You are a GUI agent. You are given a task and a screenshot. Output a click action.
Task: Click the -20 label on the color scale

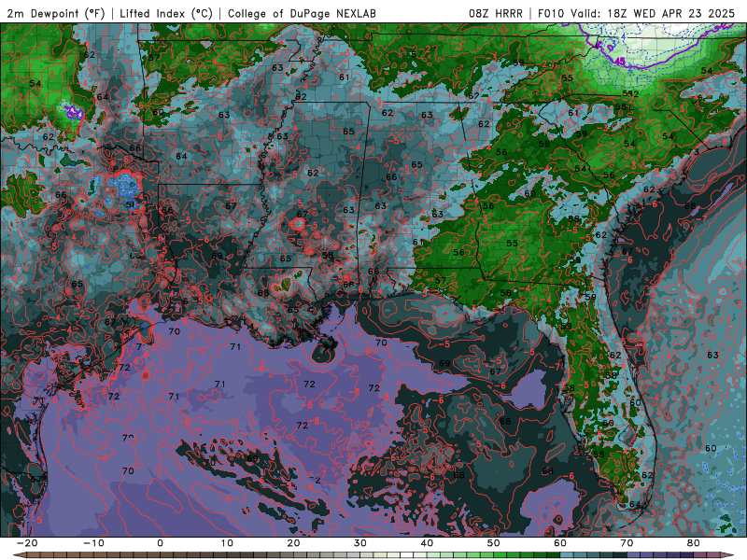point(27,543)
